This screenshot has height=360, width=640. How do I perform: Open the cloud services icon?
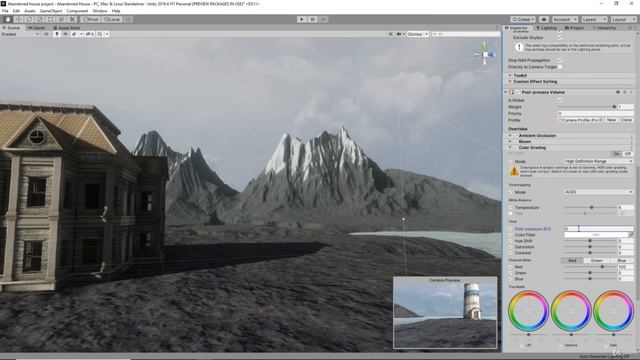point(544,19)
